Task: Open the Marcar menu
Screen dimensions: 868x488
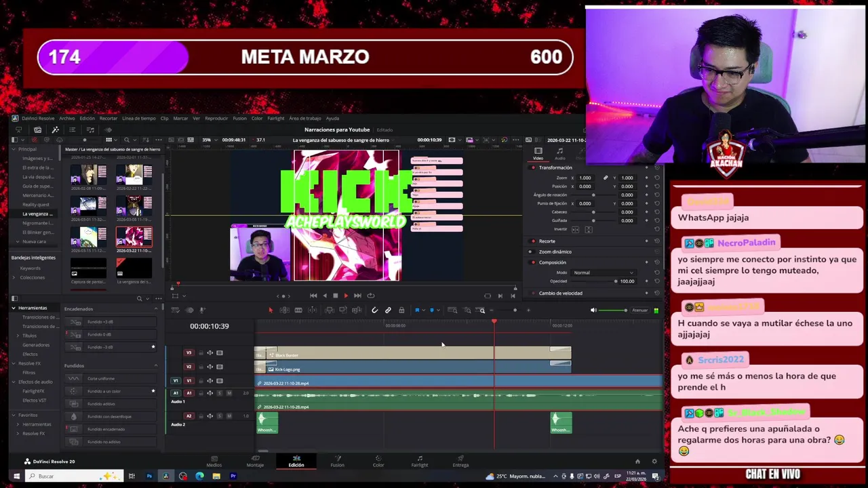Action: point(180,118)
